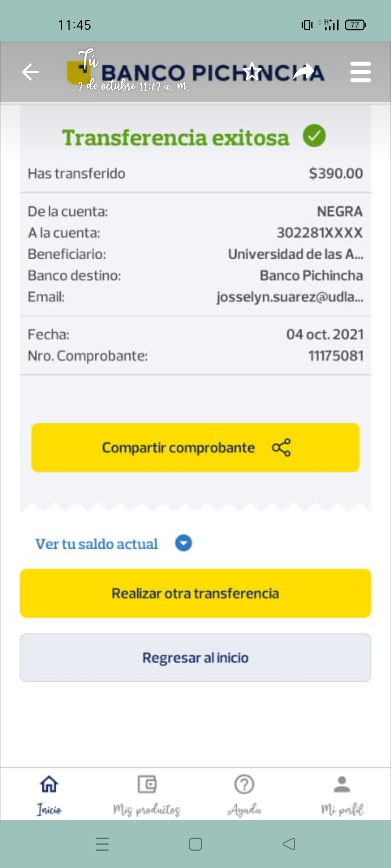Viewport: 391px width, 868px height.
Task: Tap the green success checkmark icon
Action: [x=314, y=136]
